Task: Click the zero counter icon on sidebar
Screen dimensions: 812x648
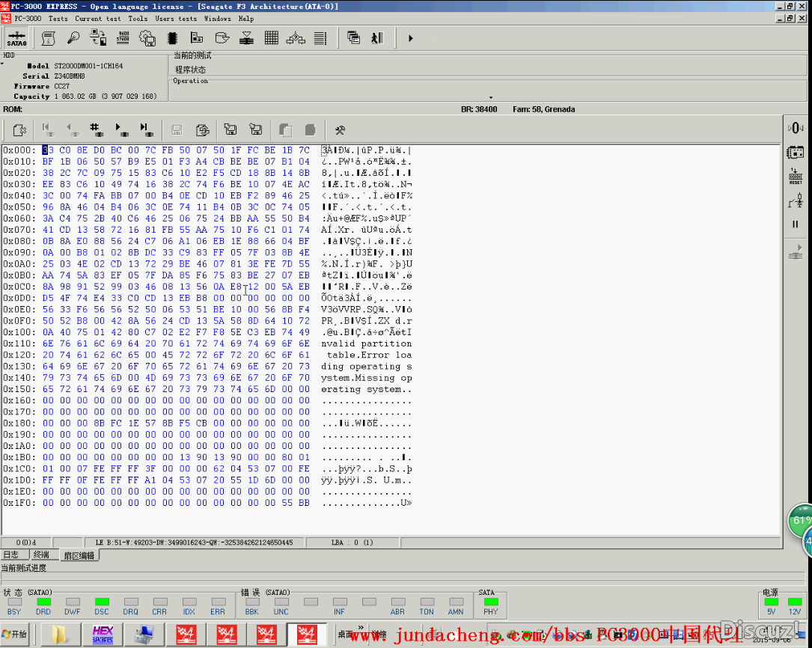Action: (x=796, y=128)
